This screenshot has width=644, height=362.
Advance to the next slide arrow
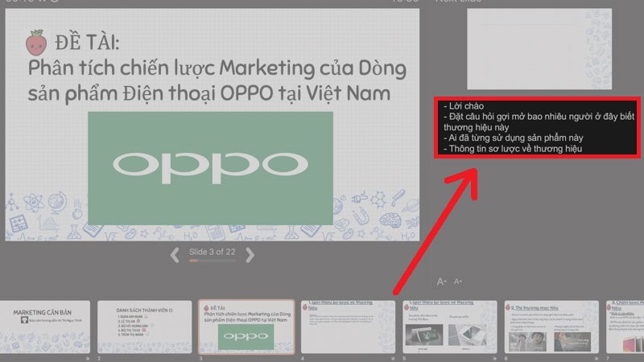click(x=250, y=255)
